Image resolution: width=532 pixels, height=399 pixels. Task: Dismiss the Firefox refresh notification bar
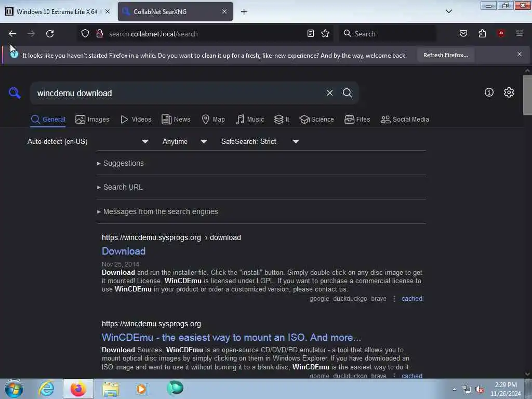(x=520, y=54)
